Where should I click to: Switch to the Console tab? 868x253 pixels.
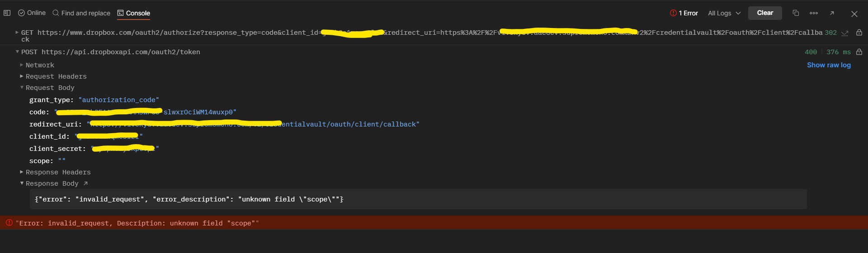pyautogui.click(x=134, y=13)
